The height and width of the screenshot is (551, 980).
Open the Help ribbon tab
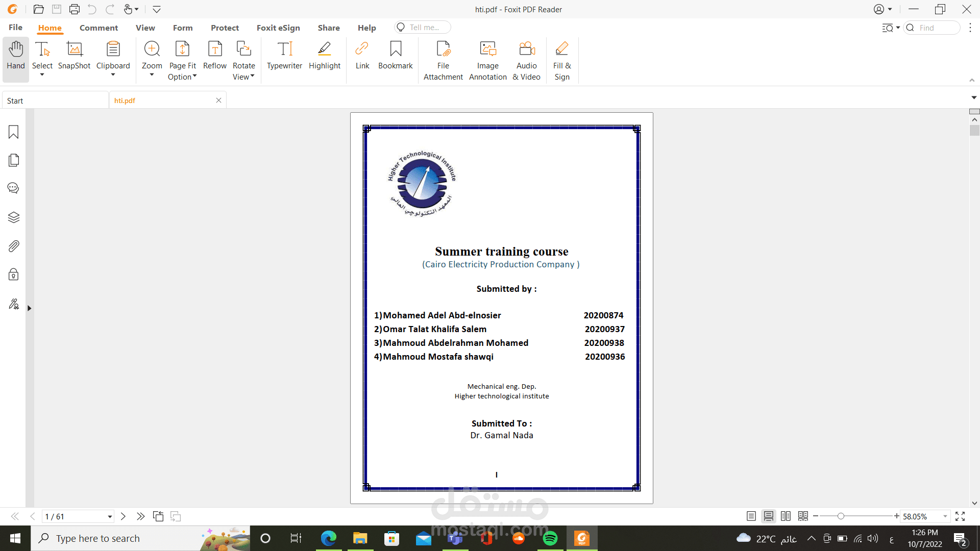point(366,28)
